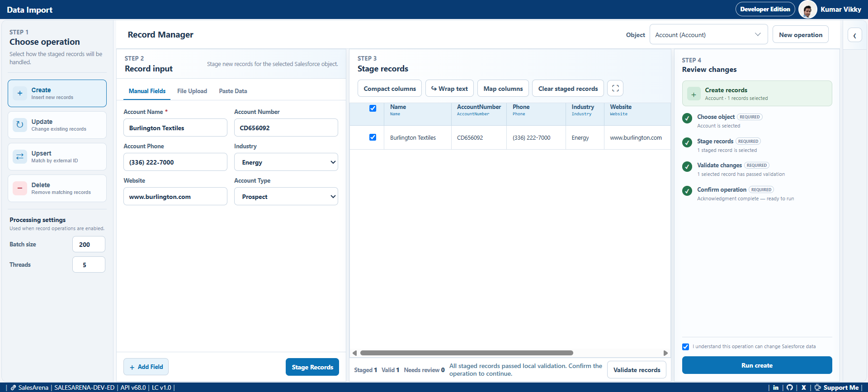
Task: Click the Batch size input field
Action: tap(89, 244)
